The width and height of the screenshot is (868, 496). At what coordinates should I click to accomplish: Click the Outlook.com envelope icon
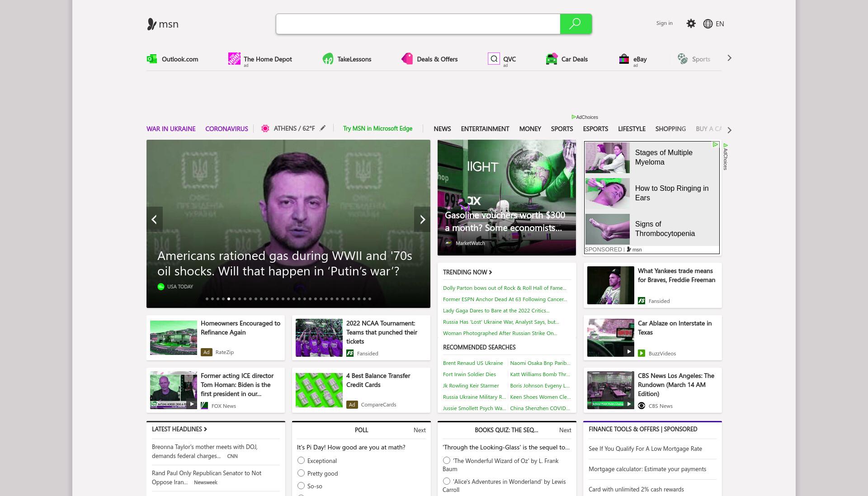152,59
